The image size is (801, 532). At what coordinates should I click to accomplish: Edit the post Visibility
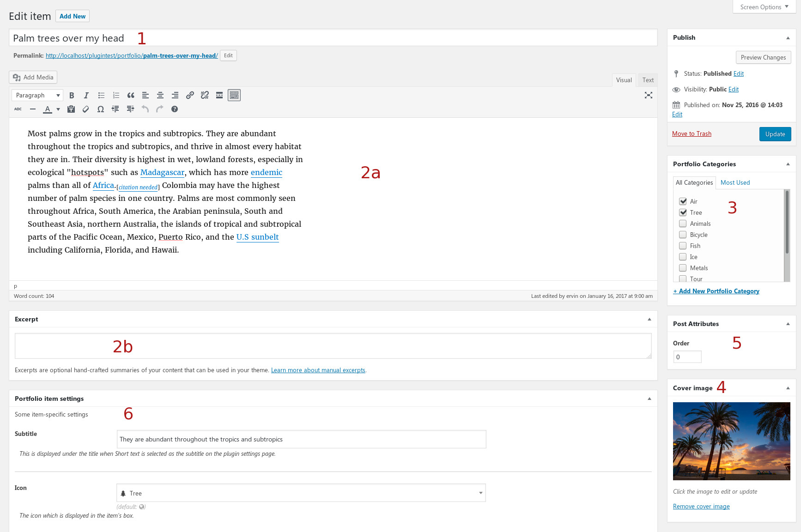pyautogui.click(x=734, y=89)
